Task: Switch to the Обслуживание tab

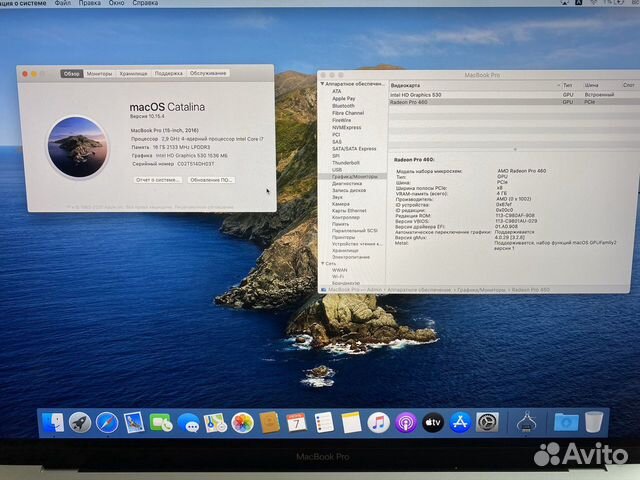Action: [208, 73]
